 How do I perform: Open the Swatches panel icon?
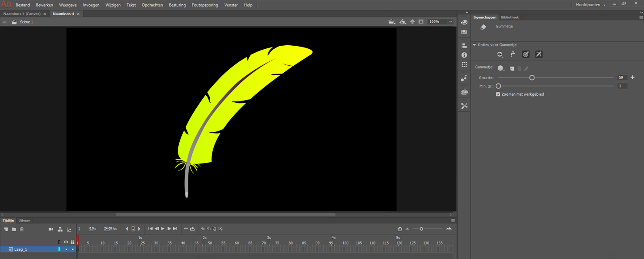click(464, 32)
